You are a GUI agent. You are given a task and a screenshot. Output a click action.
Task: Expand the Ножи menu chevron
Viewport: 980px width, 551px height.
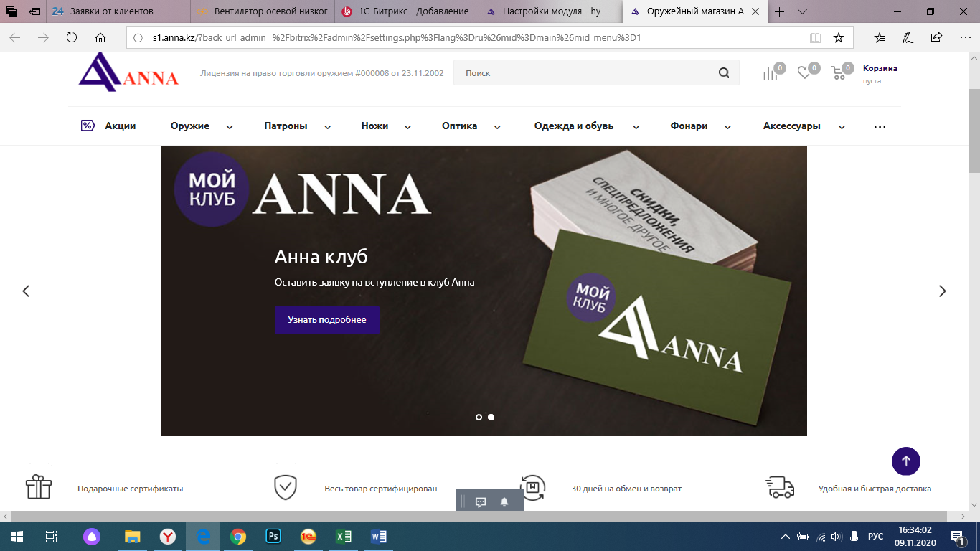(407, 127)
